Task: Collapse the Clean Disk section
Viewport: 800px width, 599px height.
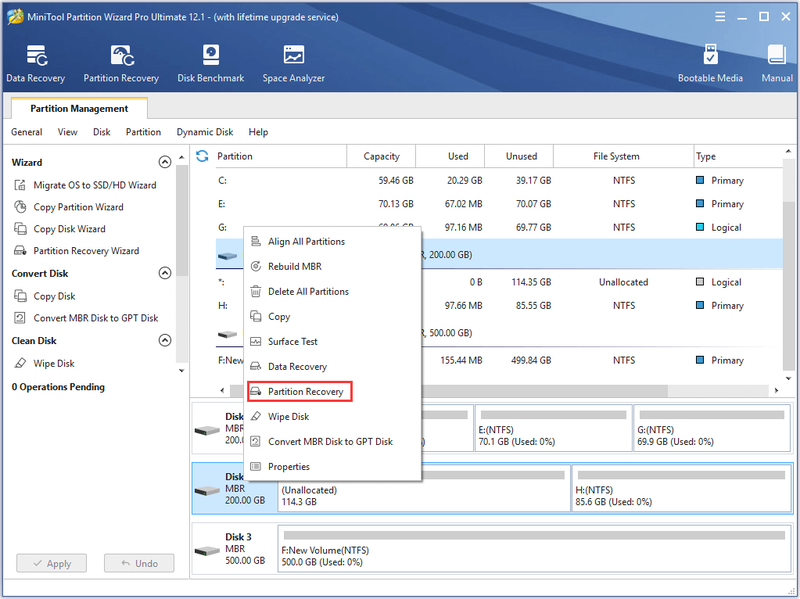Action: pyautogui.click(x=165, y=340)
